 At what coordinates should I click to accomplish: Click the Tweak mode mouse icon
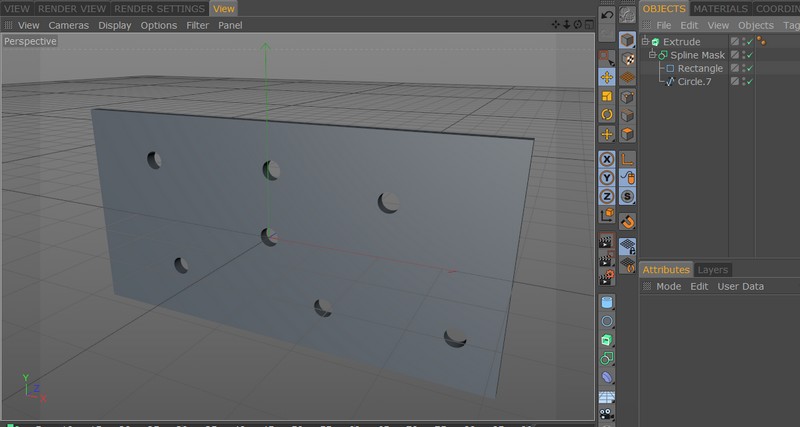[x=627, y=178]
